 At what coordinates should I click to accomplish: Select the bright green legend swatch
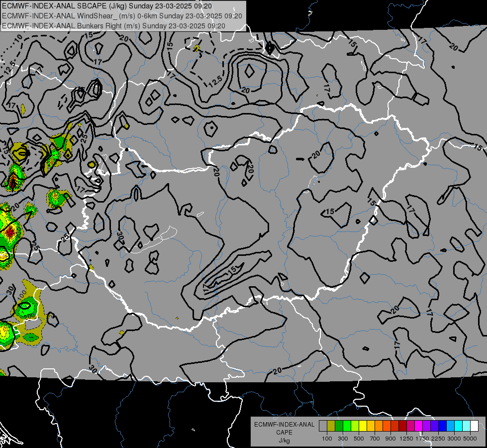[347, 426]
